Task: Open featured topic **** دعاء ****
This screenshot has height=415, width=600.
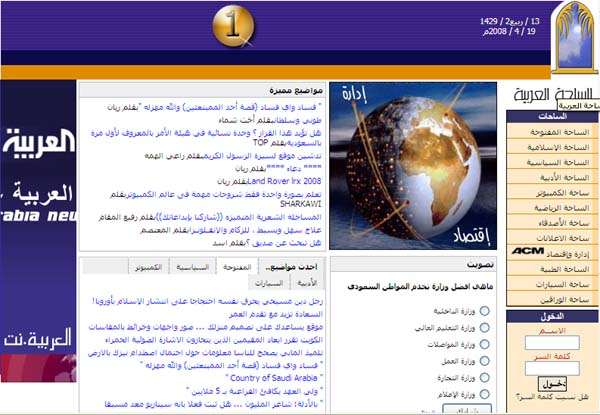Action: pos(293,168)
